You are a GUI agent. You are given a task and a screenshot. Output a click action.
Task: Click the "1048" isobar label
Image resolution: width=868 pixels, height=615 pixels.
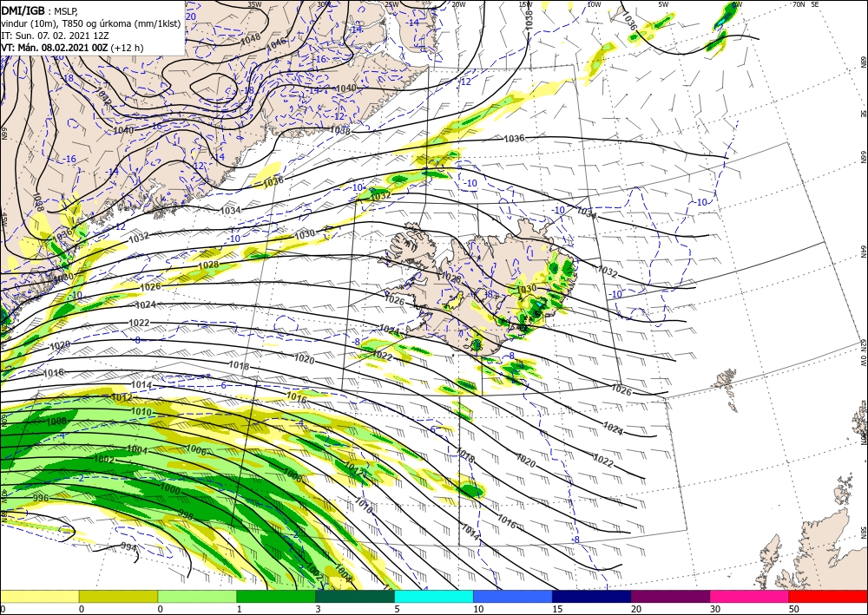(250, 39)
